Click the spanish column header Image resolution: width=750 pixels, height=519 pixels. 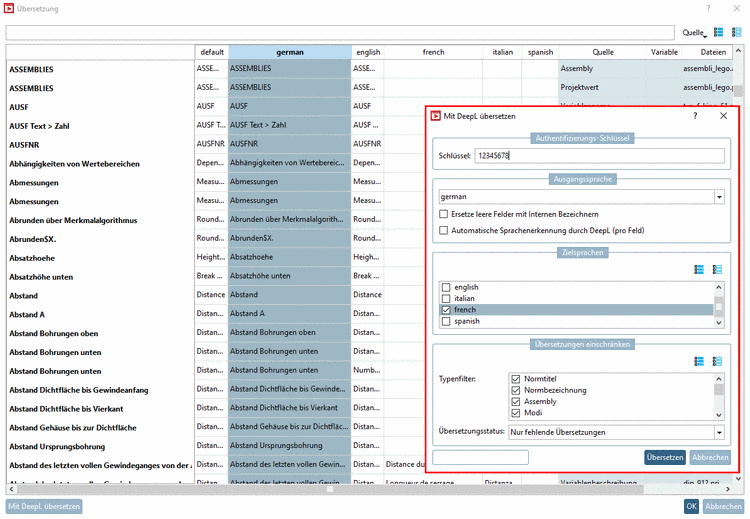pyautogui.click(x=540, y=52)
